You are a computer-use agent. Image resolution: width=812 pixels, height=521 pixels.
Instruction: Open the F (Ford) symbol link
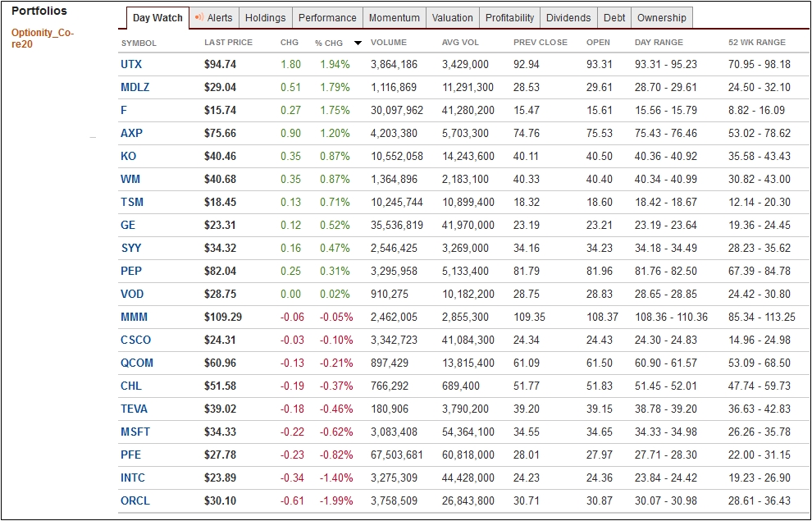coord(124,110)
